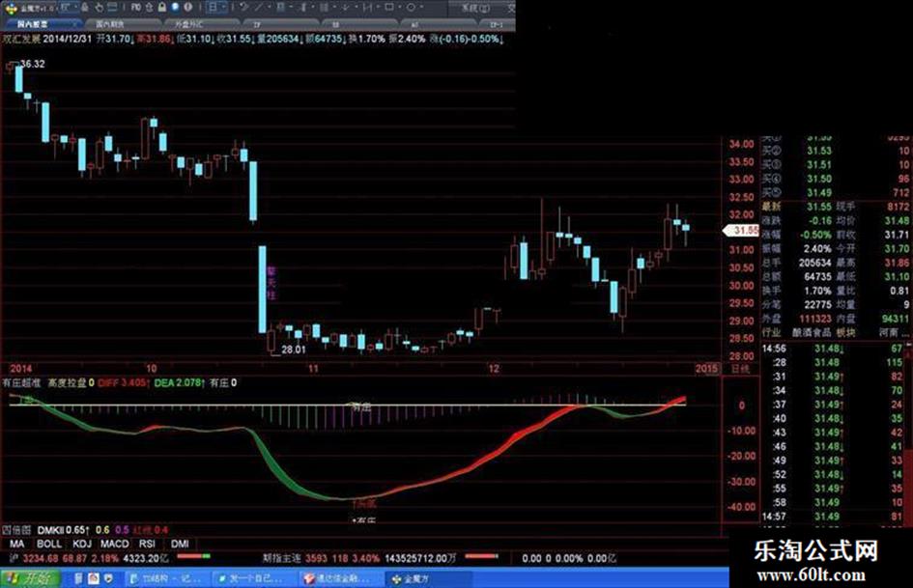Image resolution: width=913 pixels, height=588 pixels.
Task: Select the KDJ indicator tab
Action: 82,544
